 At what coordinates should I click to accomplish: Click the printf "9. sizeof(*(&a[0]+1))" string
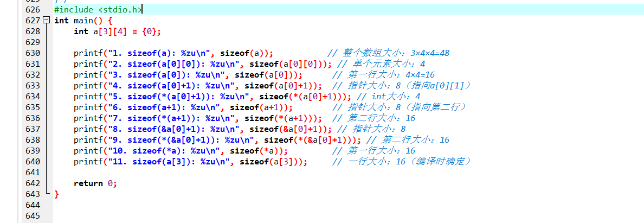point(182,140)
